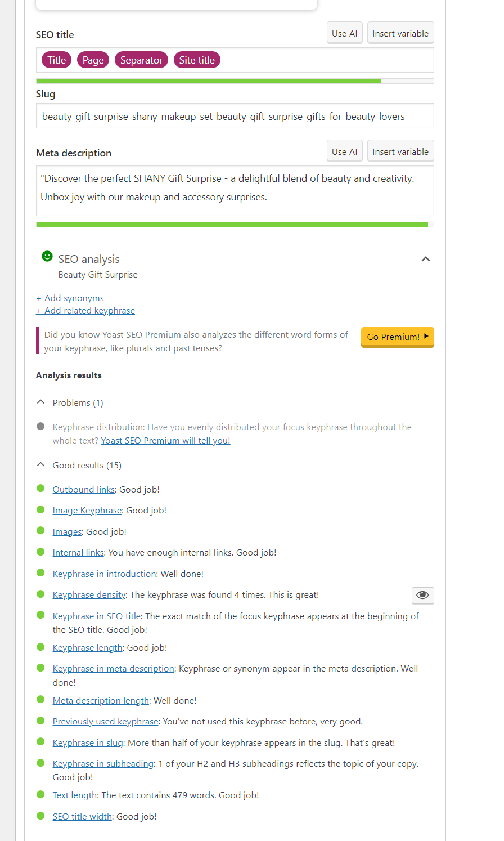Open the Add synonyms link
The height and width of the screenshot is (841, 504).
tap(70, 298)
